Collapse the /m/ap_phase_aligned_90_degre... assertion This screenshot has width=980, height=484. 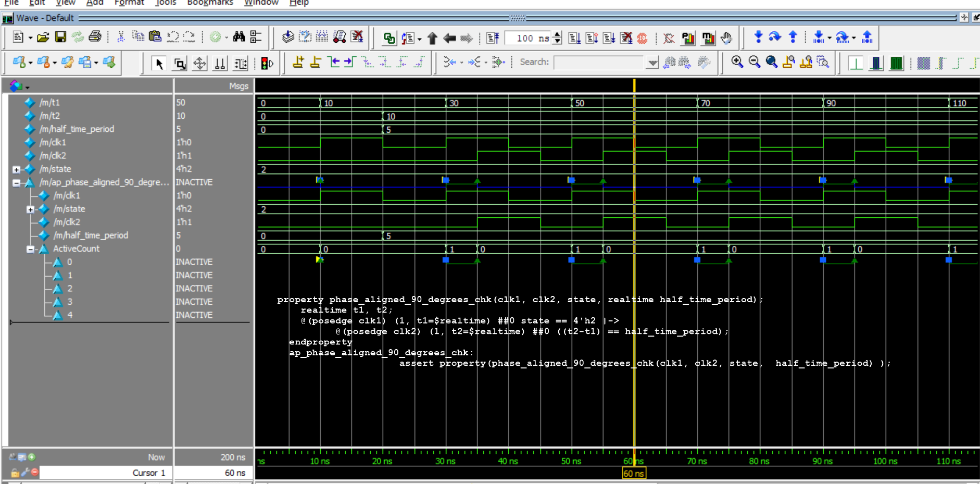(16, 183)
